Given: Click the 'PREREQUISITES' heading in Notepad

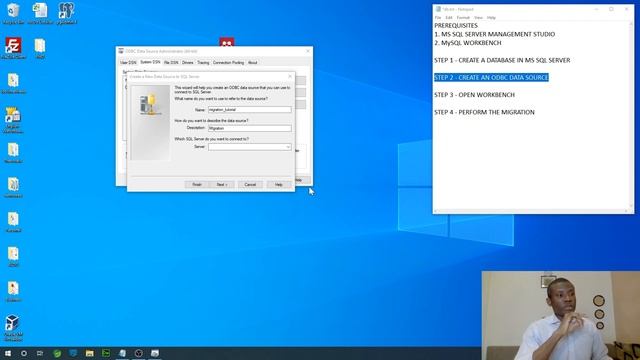Looking at the screenshot, I should [456, 26].
